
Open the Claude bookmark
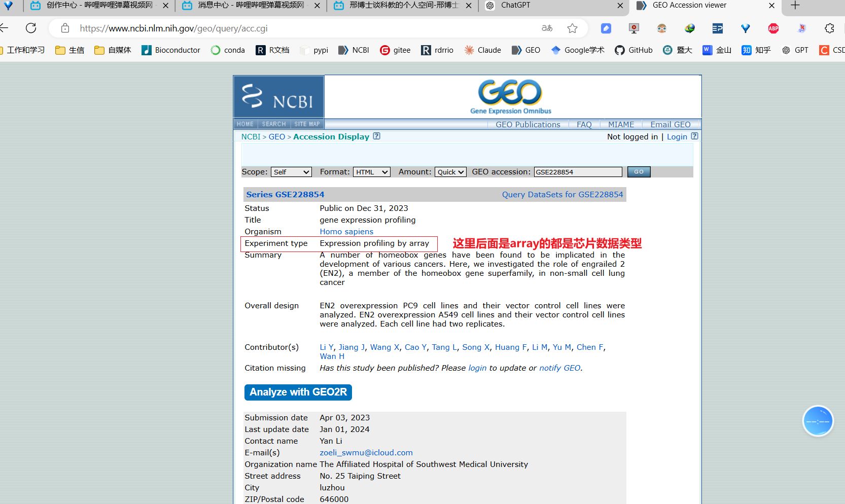[482, 50]
